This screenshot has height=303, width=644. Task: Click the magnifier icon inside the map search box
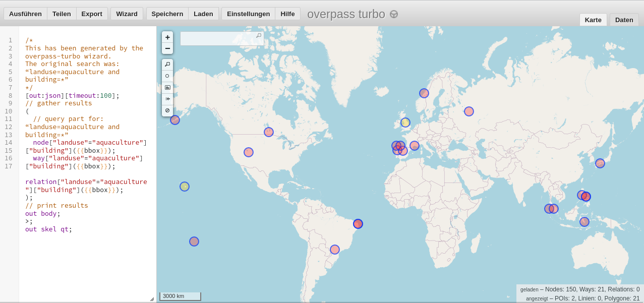pyautogui.click(x=259, y=36)
